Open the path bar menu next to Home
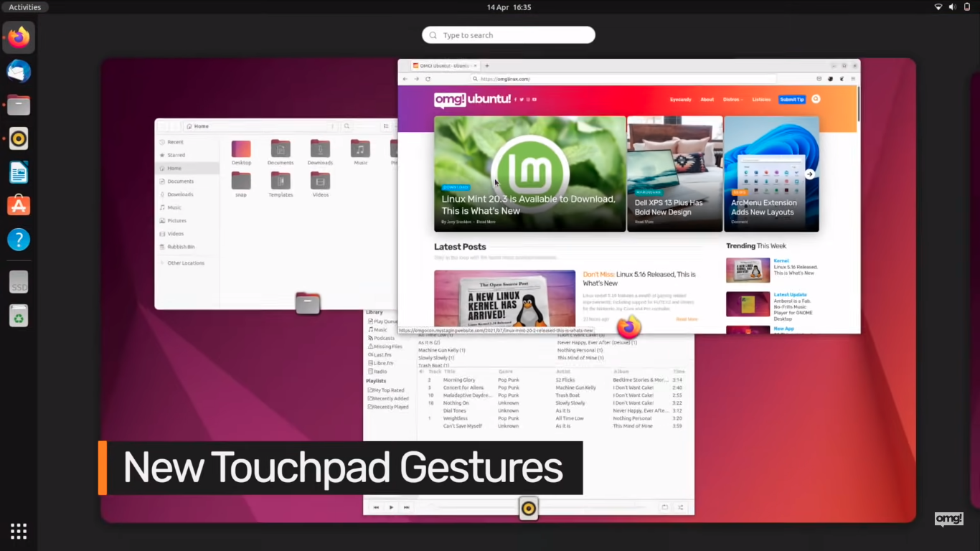This screenshot has height=551, width=980. pos(332,126)
